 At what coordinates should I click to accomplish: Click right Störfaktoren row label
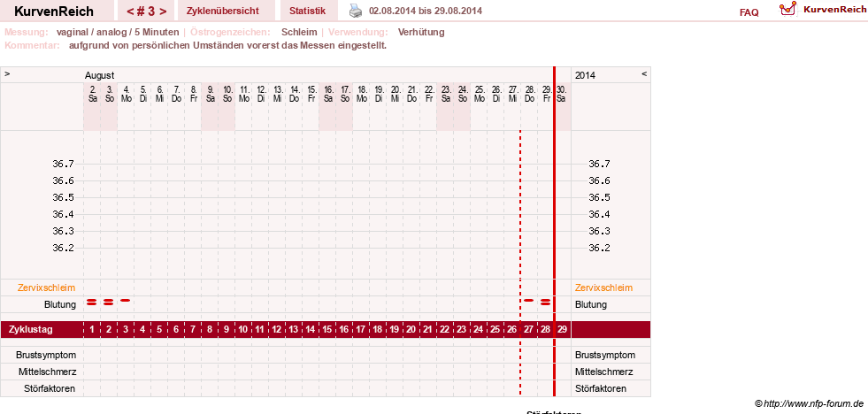pos(601,388)
